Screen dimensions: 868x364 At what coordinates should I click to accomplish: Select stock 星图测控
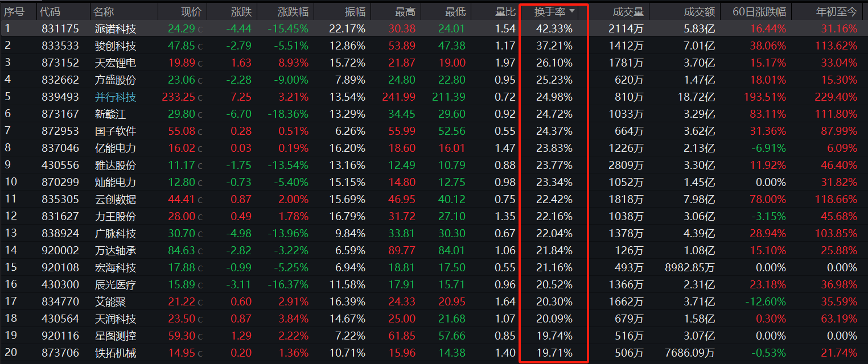(x=116, y=336)
